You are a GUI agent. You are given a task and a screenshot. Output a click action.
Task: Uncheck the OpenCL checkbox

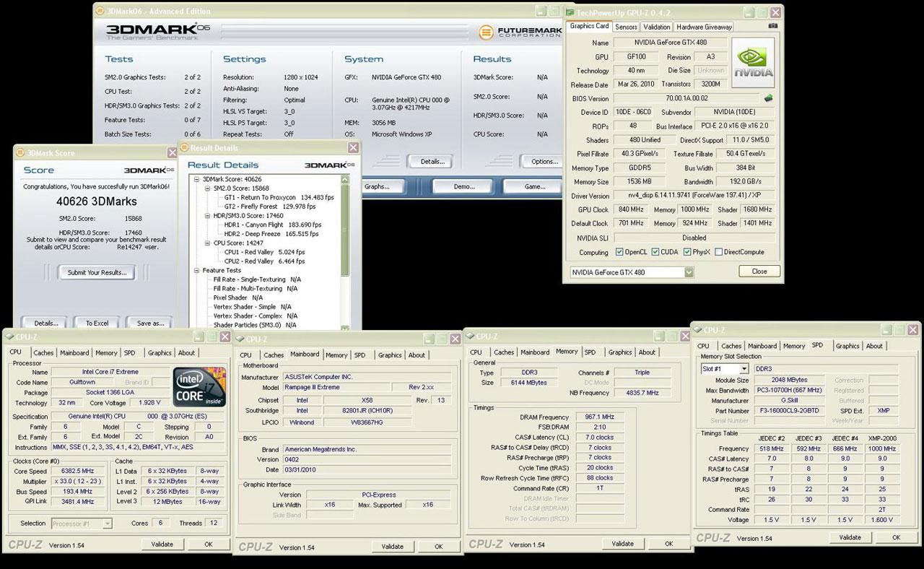pyautogui.click(x=619, y=252)
